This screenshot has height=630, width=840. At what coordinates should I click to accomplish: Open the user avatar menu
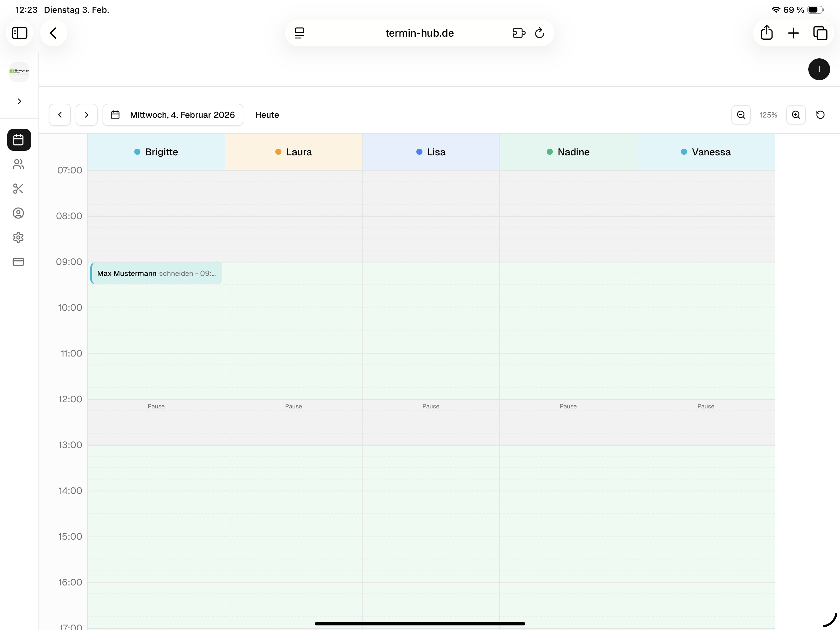pos(819,70)
